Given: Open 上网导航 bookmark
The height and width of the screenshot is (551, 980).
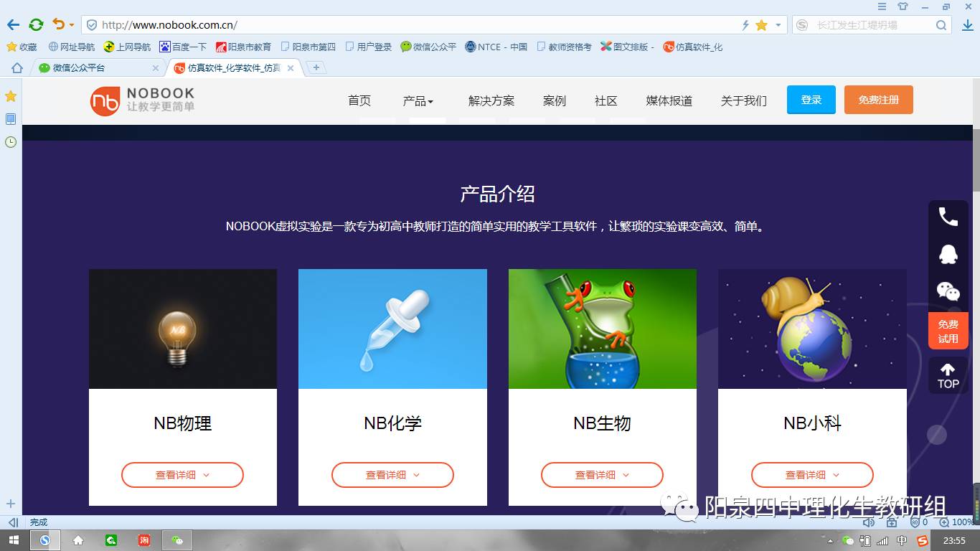Looking at the screenshot, I should tap(127, 47).
